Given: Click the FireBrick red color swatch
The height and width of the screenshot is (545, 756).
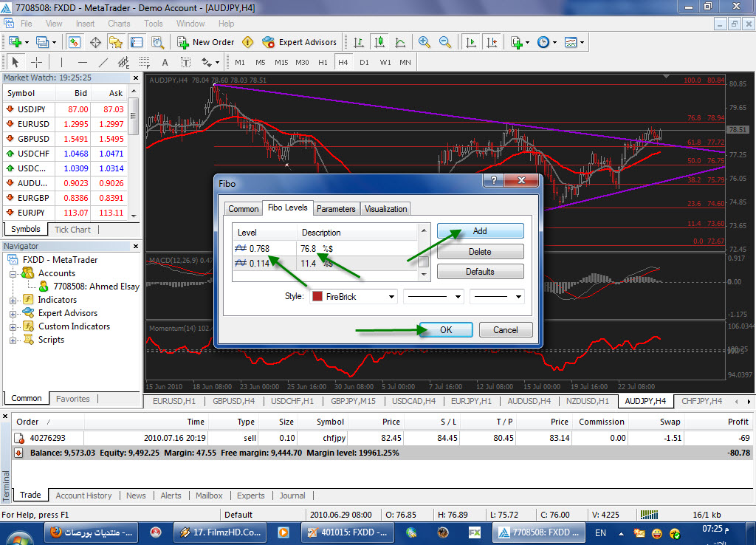Looking at the screenshot, I should click(317, 296).
